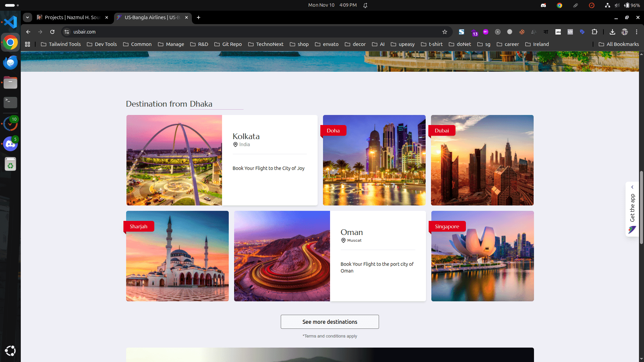644x362 pixels.
Task: Open the Thunderbird icon in the dock
Action: 10,62
